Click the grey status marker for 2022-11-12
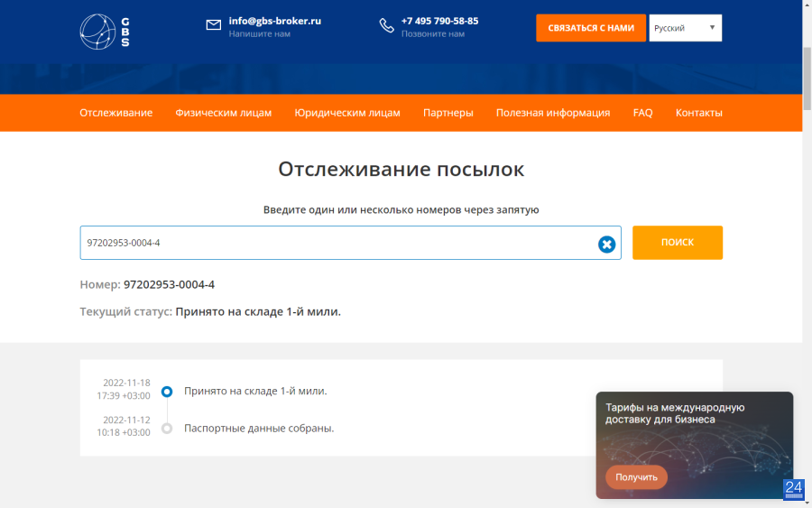This screenshot has height=508, width=812. tap(167, 429)
